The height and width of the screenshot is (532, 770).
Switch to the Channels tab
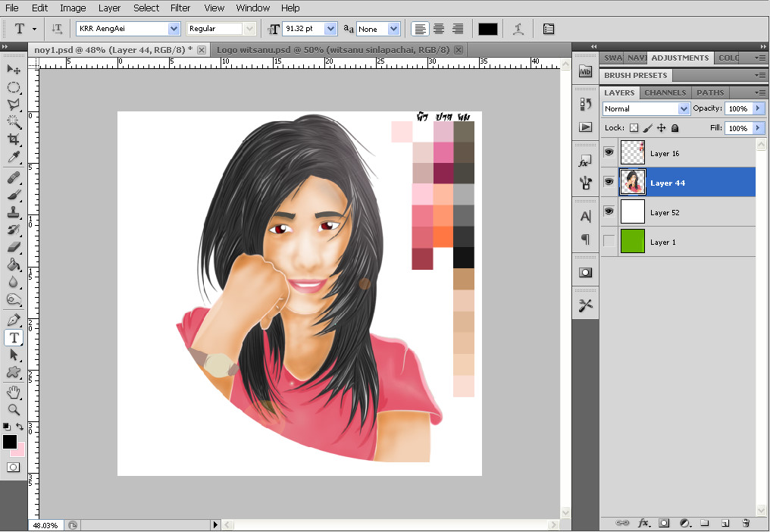click(x=665, y=92)
